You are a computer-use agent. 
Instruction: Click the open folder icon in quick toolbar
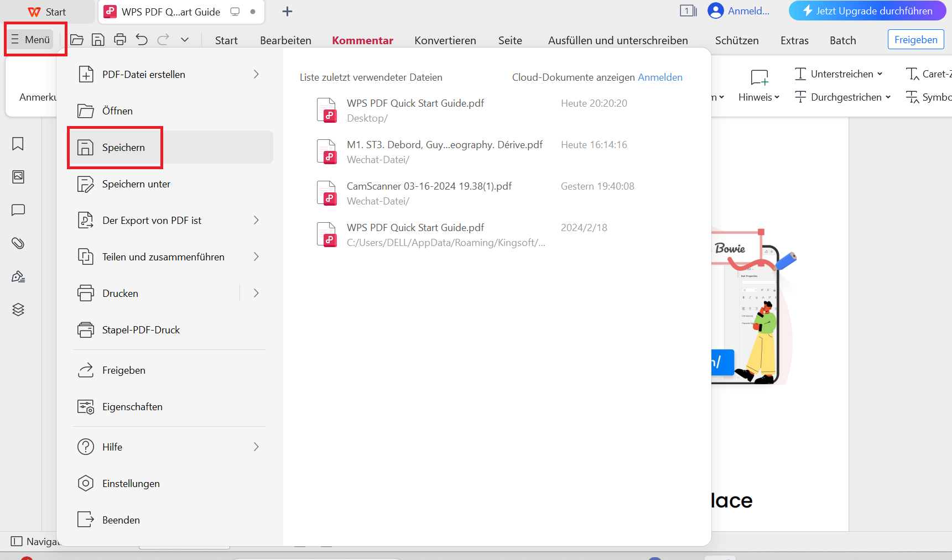pos(77,40)
